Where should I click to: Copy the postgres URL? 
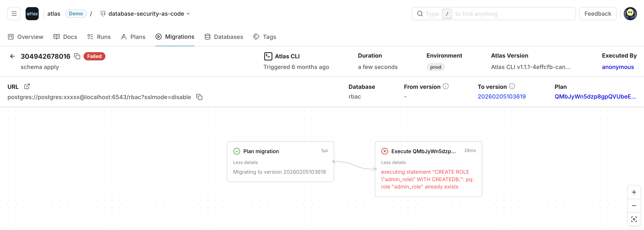coord(199,97)
